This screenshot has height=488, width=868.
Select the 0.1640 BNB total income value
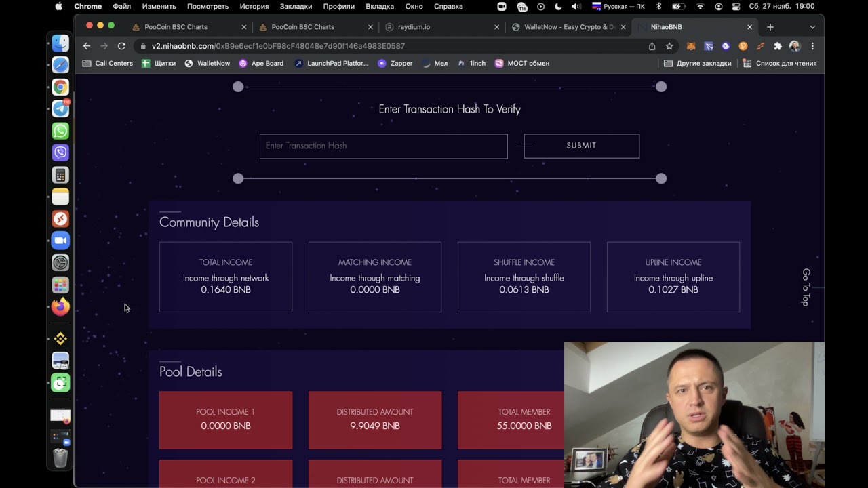coord(226,289)
